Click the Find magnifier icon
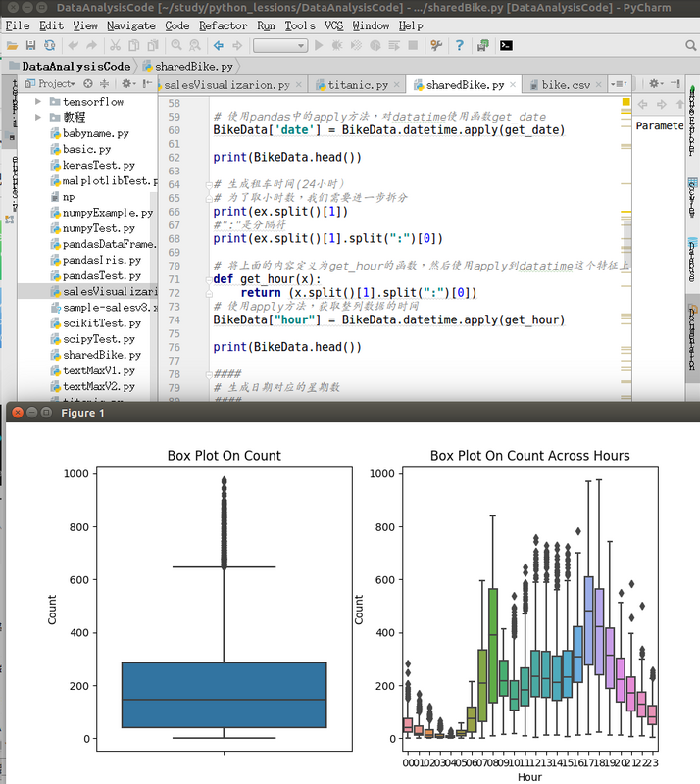700x784 pixels. click(176, 45)
